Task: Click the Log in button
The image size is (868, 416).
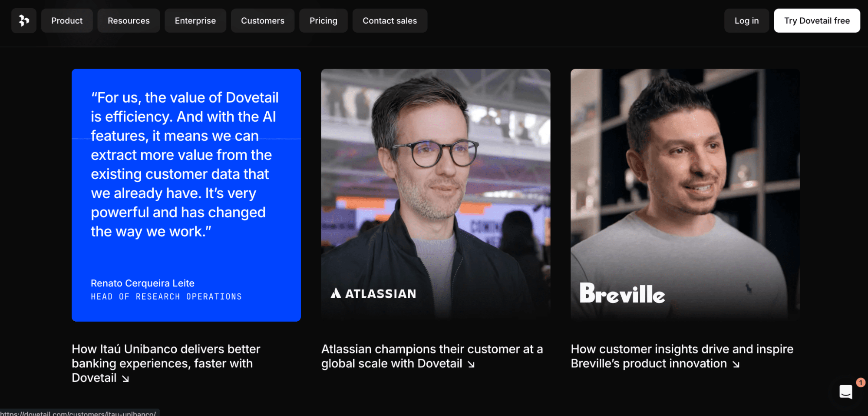Action: (746, 20)
